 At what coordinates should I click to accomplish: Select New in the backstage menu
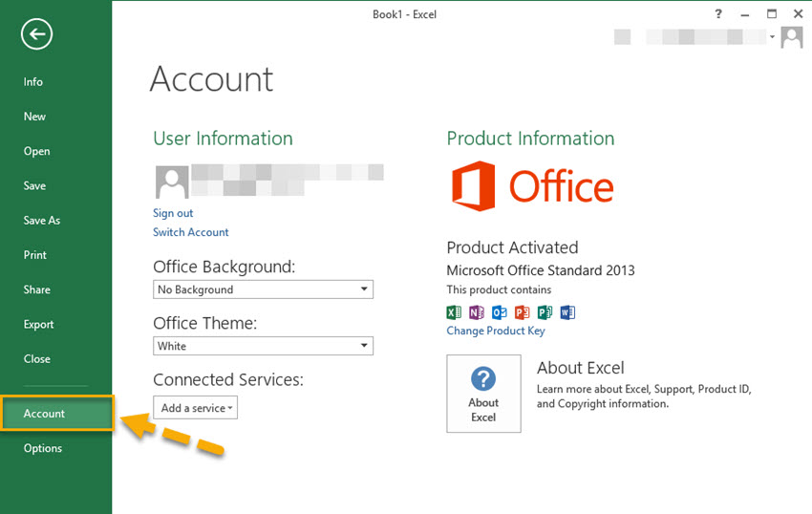34,117
